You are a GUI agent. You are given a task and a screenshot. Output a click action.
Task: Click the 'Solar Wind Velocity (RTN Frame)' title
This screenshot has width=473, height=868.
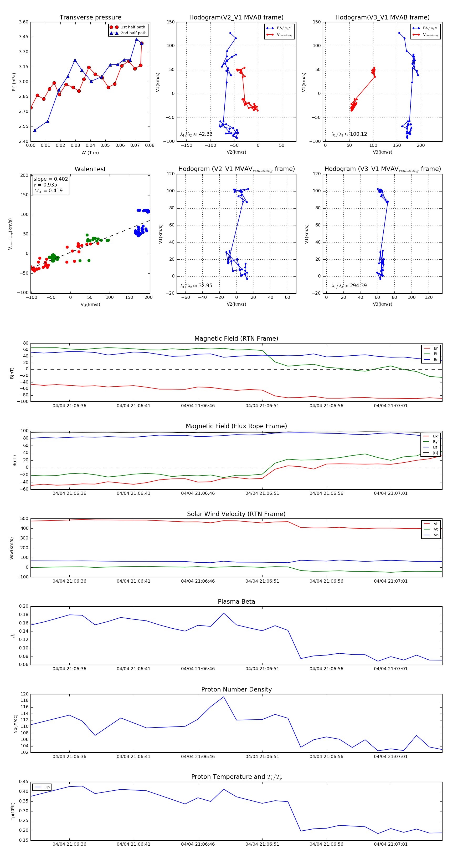click(236, 514)
